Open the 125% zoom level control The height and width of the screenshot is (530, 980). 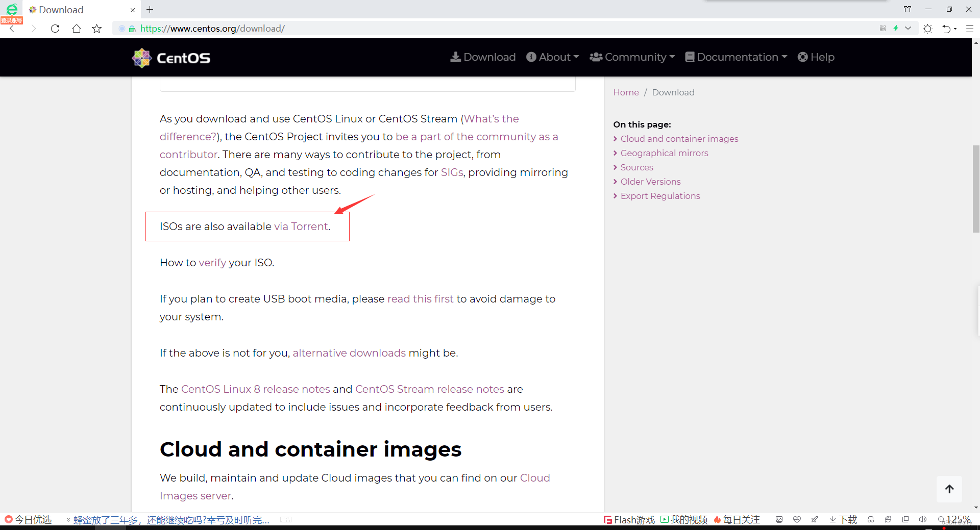pos(954,519)
